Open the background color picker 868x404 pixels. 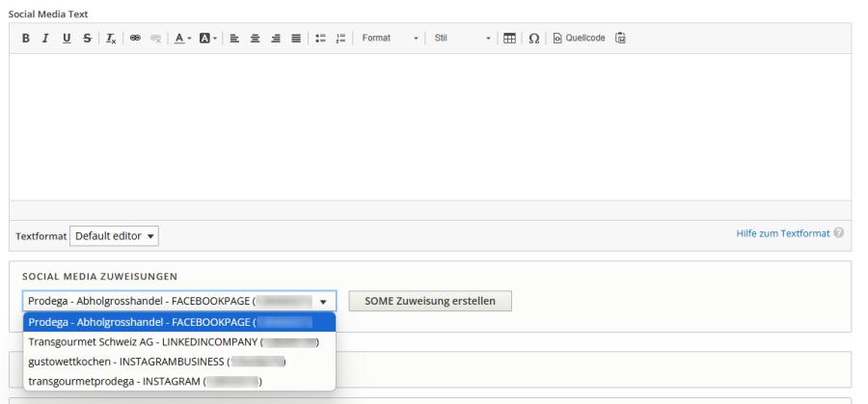click(x=207, y=39)
